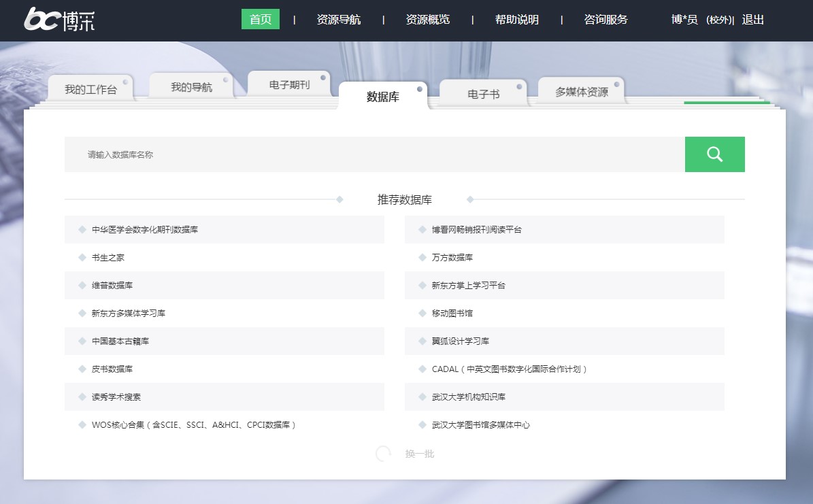Open 资源概览 from the top navigation
Viewport: 813px width, 504px height.
427,20
